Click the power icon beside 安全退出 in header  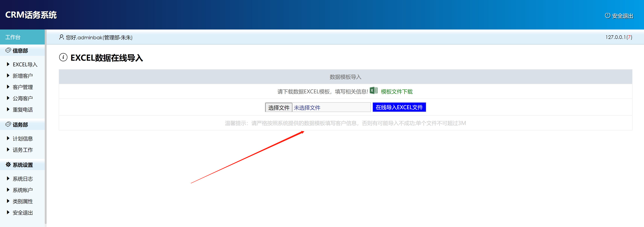point(607,15)
